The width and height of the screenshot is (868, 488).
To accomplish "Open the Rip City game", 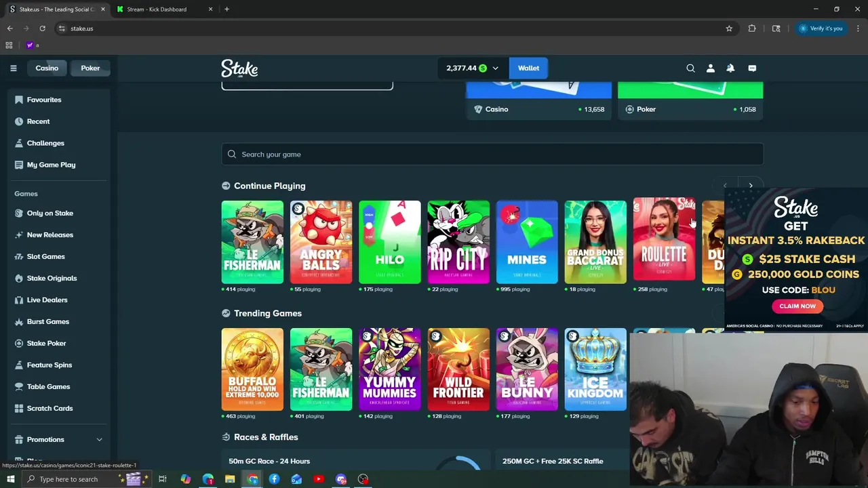I will click(x=458, y=242).
